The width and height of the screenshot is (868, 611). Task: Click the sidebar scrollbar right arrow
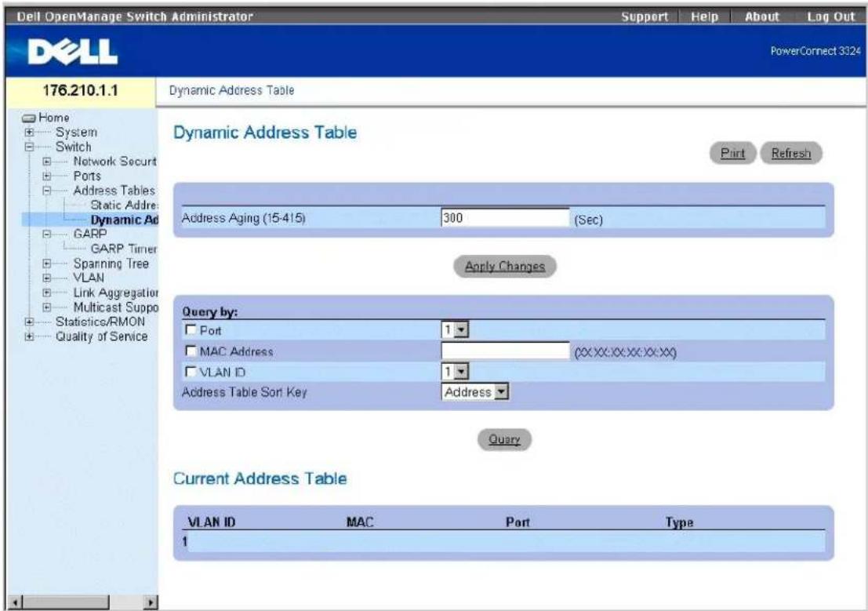pyautogui.click(x=150, y=602)
